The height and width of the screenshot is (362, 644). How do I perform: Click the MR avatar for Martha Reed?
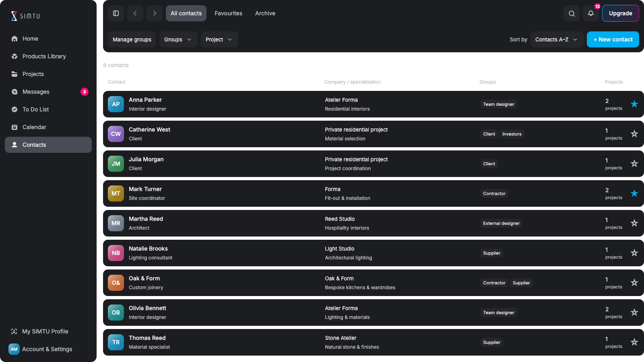[x=116, y=223]
